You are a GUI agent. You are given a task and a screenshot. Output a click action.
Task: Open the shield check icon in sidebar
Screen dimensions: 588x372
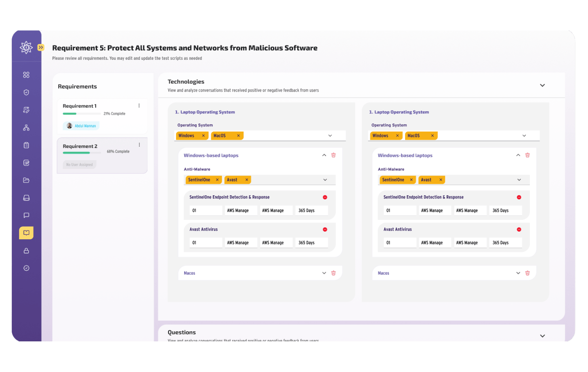26,92
